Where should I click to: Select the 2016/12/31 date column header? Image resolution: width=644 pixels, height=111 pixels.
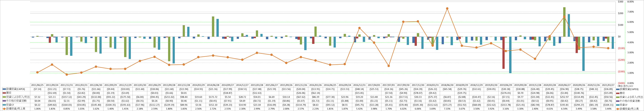[x=359, y=85]
